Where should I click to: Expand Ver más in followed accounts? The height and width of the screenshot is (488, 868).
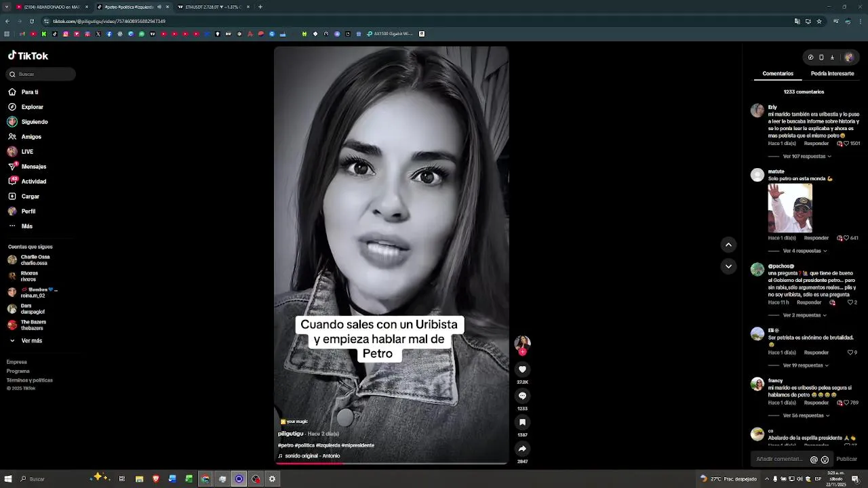pos(26,341)
